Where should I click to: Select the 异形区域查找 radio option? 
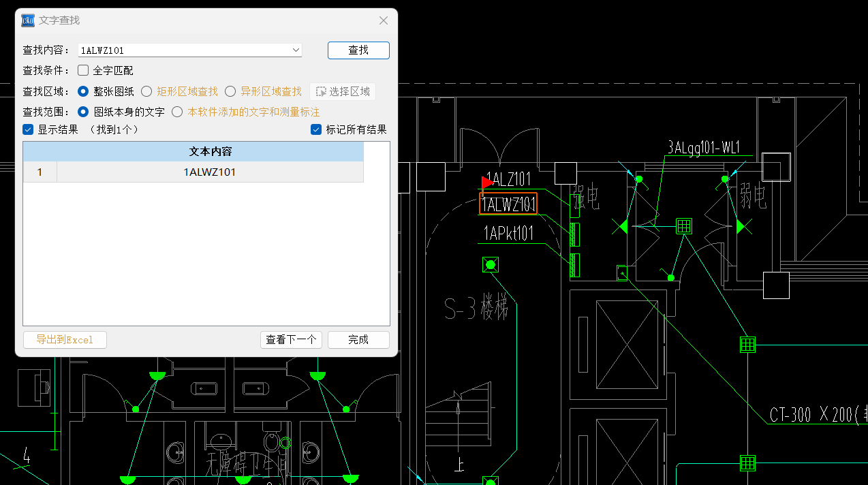click(230, 91)
